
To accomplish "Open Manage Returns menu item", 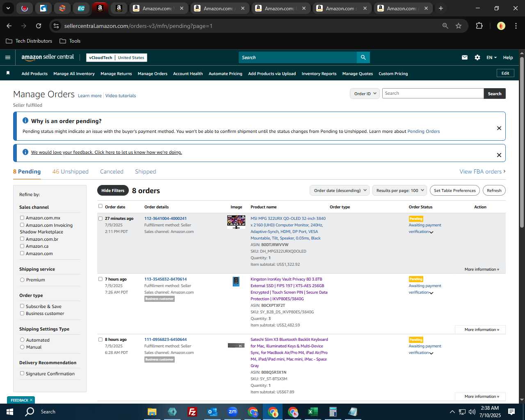I will (x=116, y=74).
